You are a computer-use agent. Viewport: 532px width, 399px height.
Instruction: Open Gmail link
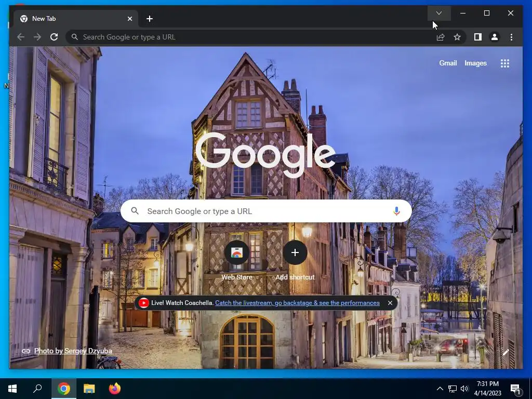point(448,63)
